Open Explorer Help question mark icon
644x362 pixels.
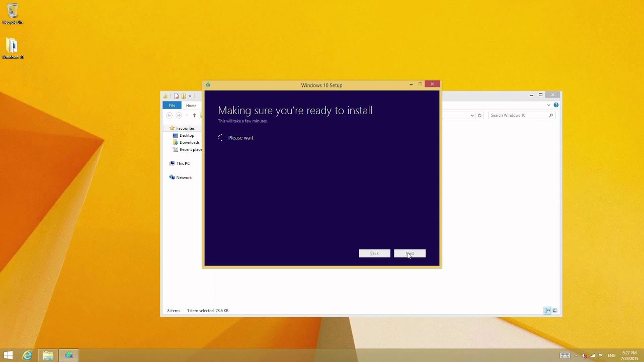coord(556,105)
